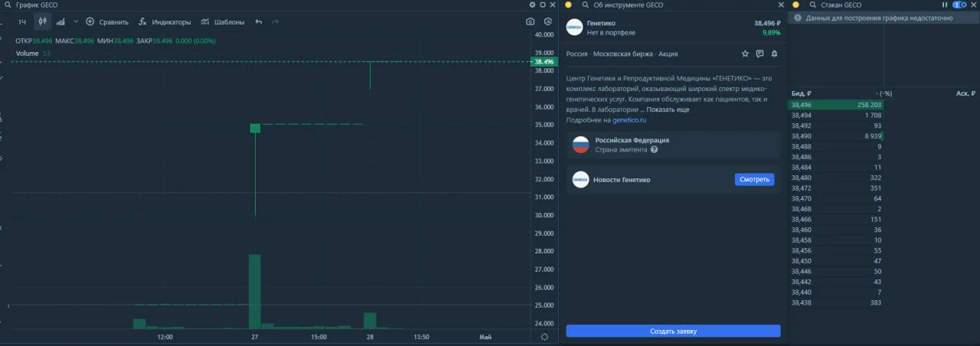The width and height of the screenshot is (980, 346).
Task: Open the chart style area icon
Action: pyautogui.click(x=60, y=21)
